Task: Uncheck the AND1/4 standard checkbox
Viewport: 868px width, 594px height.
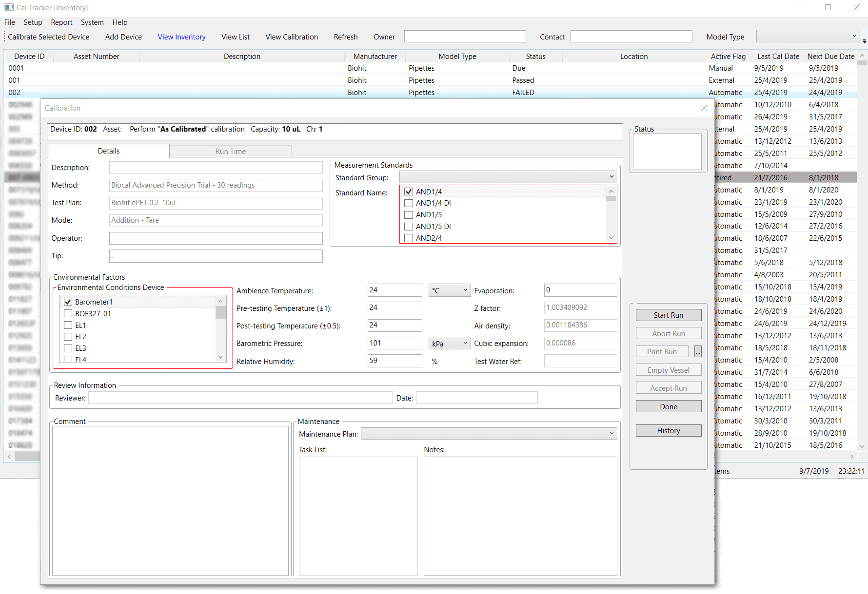Action: point(409,192)
